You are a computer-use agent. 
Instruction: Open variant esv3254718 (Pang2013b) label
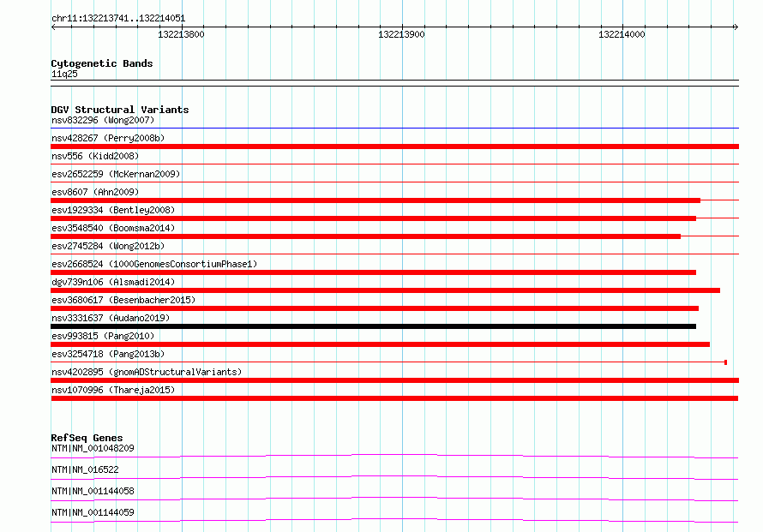click(x=108, y=354)
